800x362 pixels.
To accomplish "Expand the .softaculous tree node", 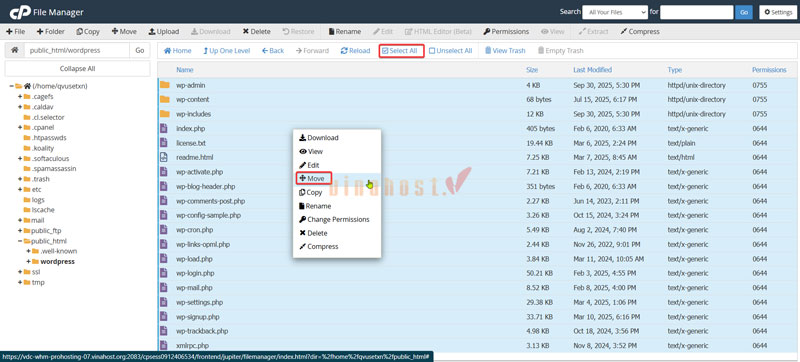I will (x=20, y=159).
